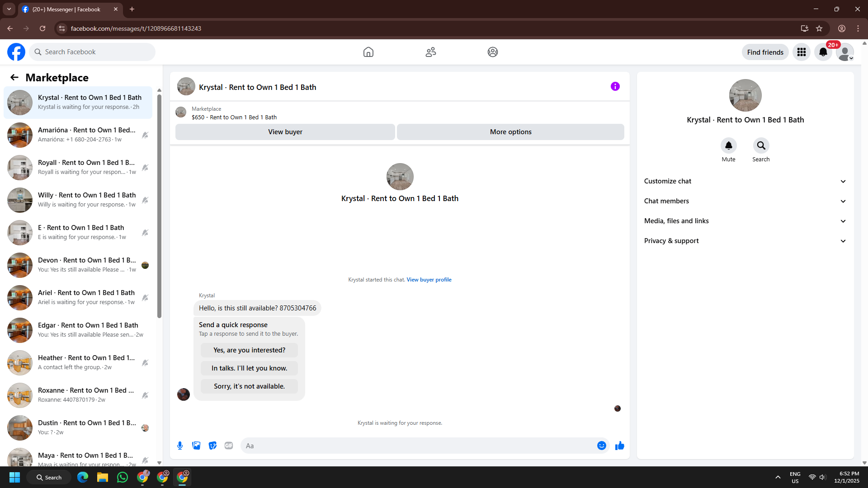The image size is (868, 488).
Task: Send quick reply 'Yes, are you interested?'
Action: (249, 350)
